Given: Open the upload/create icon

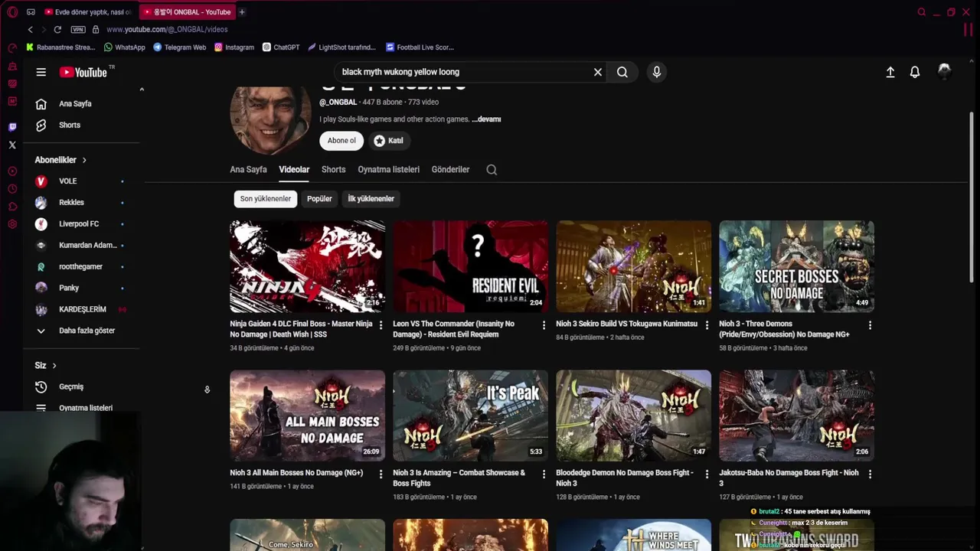Looking at the screenshot, I should point(890,72).
